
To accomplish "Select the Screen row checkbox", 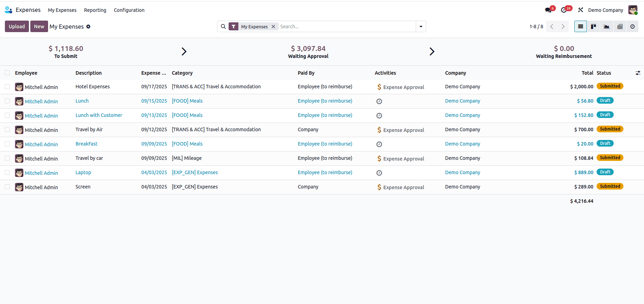I will [7, 186].
